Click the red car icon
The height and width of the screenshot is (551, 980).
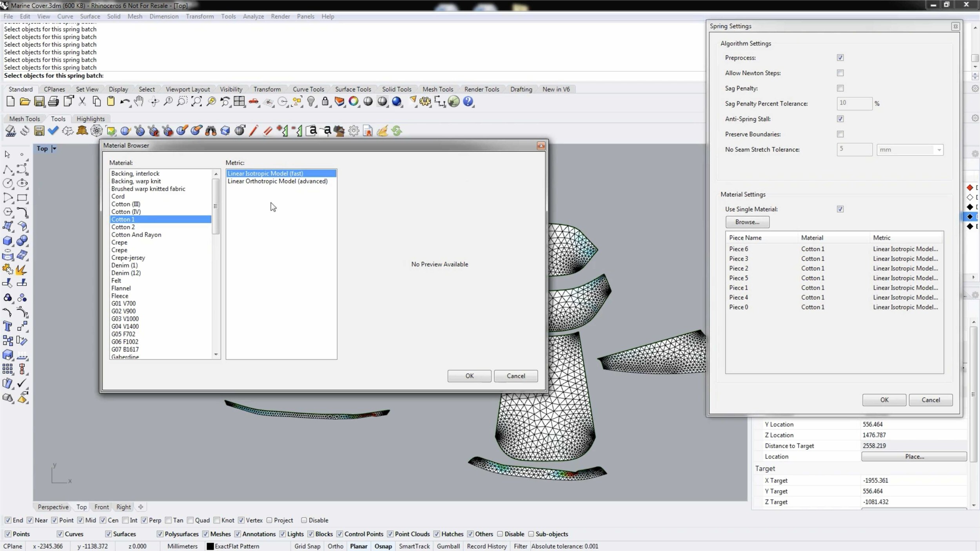tap(254, 101)
